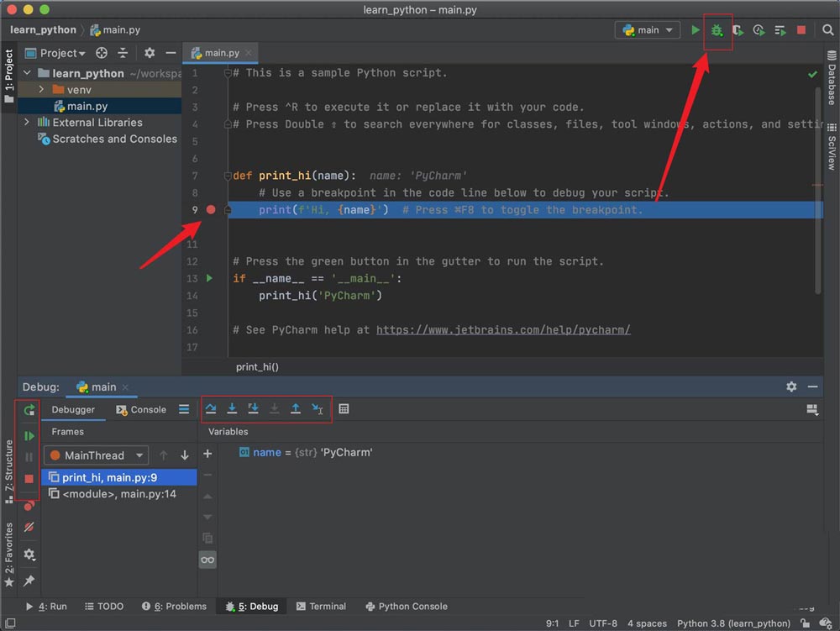The image size is (840, 631).
Task: Resume program in debugger
Action: (29, 436)
